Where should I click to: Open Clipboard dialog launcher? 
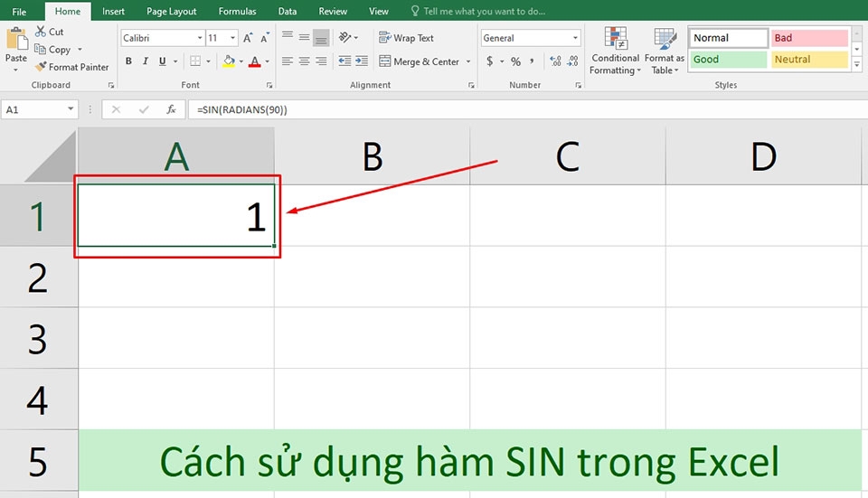pyautogui.click(x=110, y=85)
